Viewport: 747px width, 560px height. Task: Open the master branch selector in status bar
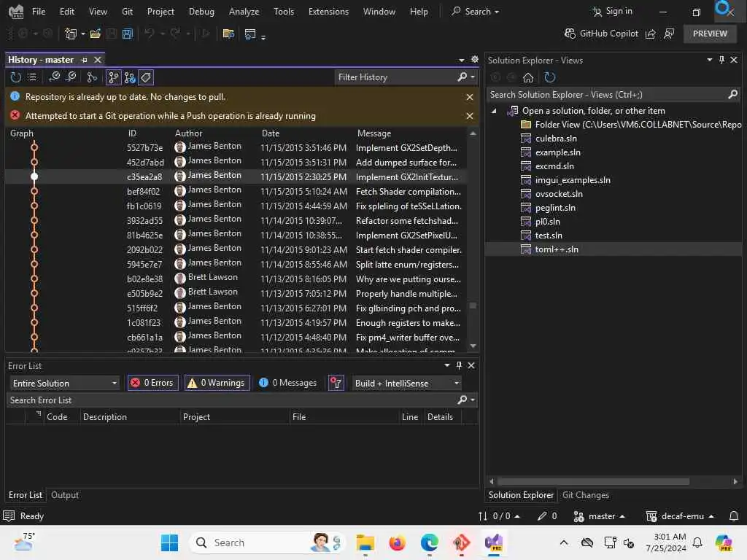pos(600,516)
